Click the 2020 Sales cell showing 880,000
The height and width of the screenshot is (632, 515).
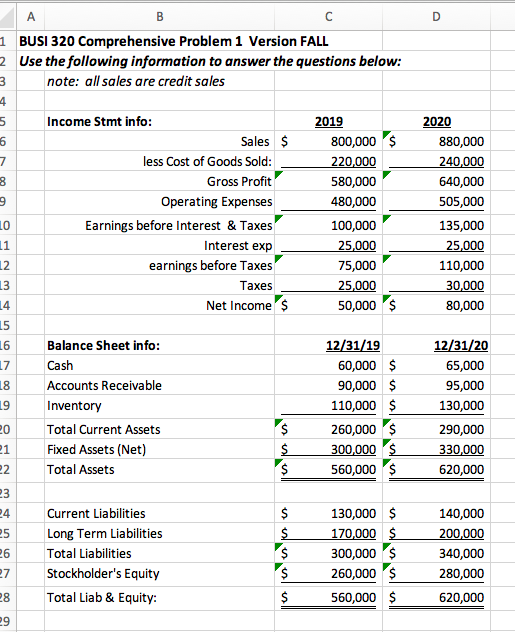coord(436,141)
